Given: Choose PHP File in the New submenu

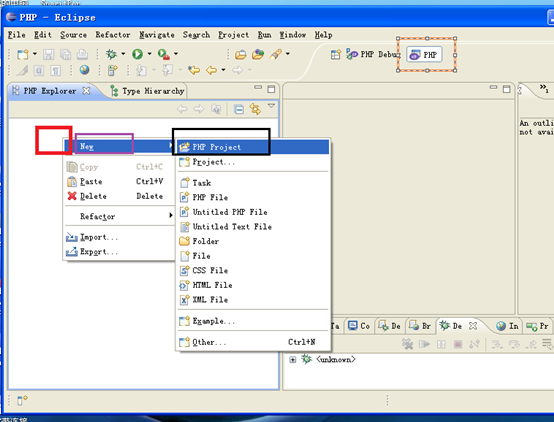Looking at the screenshot, I should [253, 197].
